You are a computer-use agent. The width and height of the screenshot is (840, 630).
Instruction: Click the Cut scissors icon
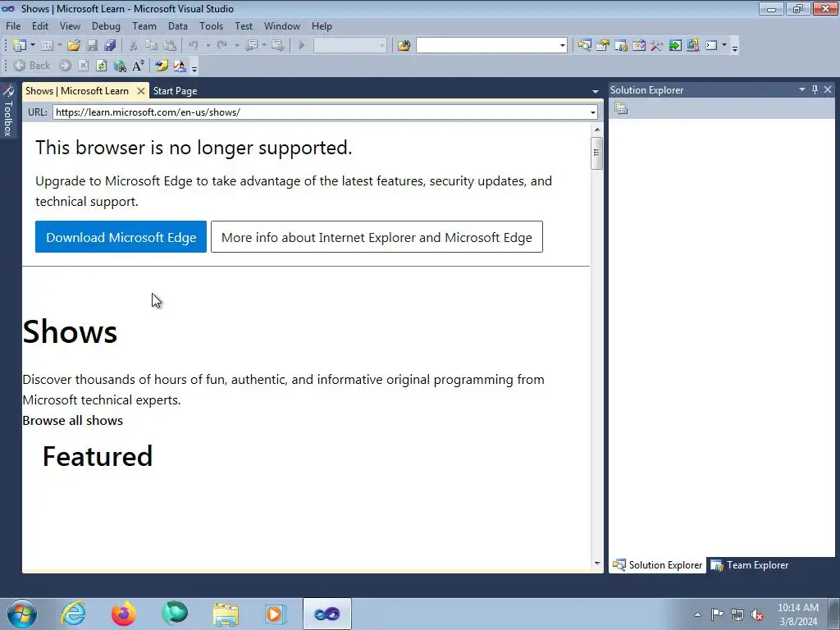tap(134, 46)
